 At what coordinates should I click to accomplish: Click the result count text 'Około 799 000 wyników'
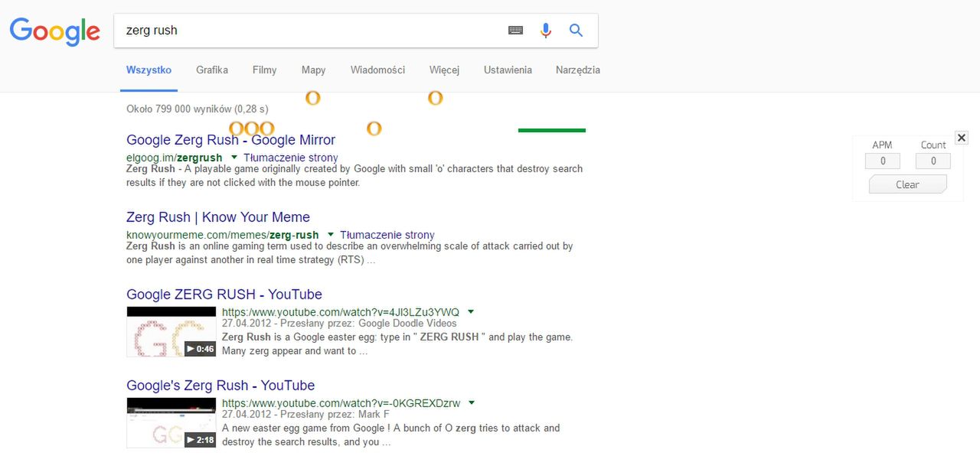pyautogui.click(x=179, y=109)
